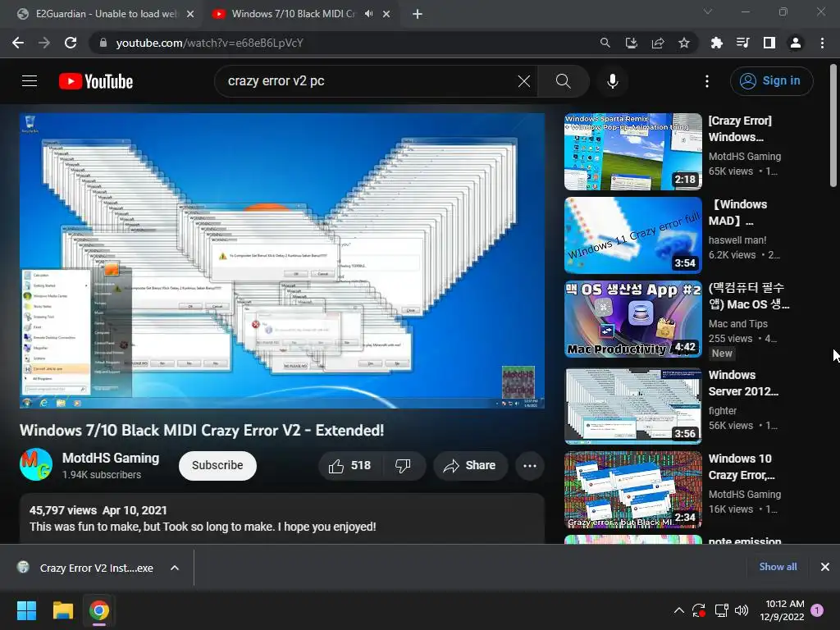Expand the video description box
This screenshot has width=840, height=630.
[282, 518]
